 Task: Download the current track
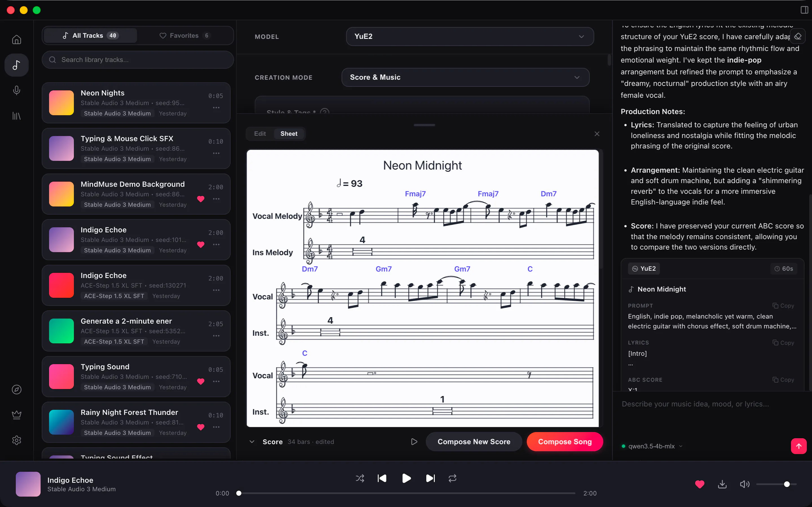[x=722, y=484]
